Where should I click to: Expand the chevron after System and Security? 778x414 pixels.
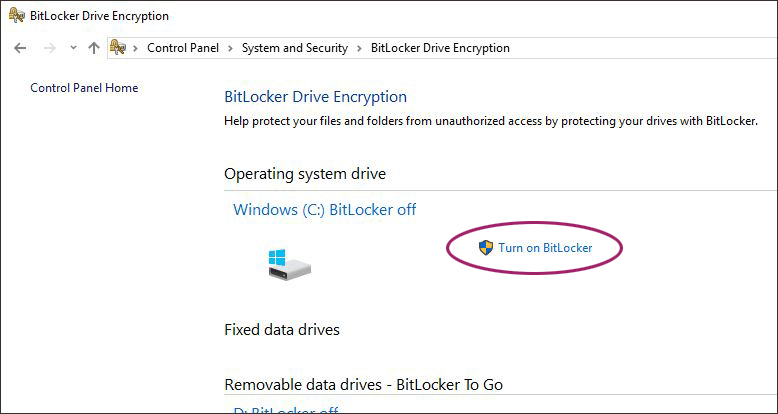click(359, 48)
